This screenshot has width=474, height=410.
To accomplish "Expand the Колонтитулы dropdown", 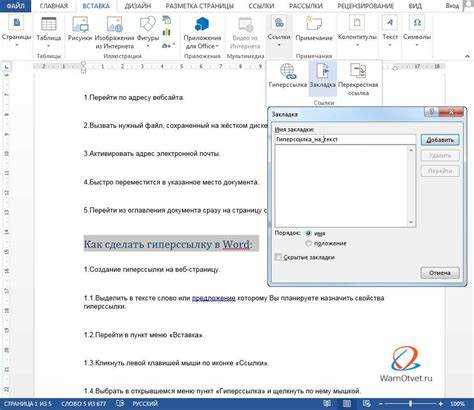I will [357, 32].
